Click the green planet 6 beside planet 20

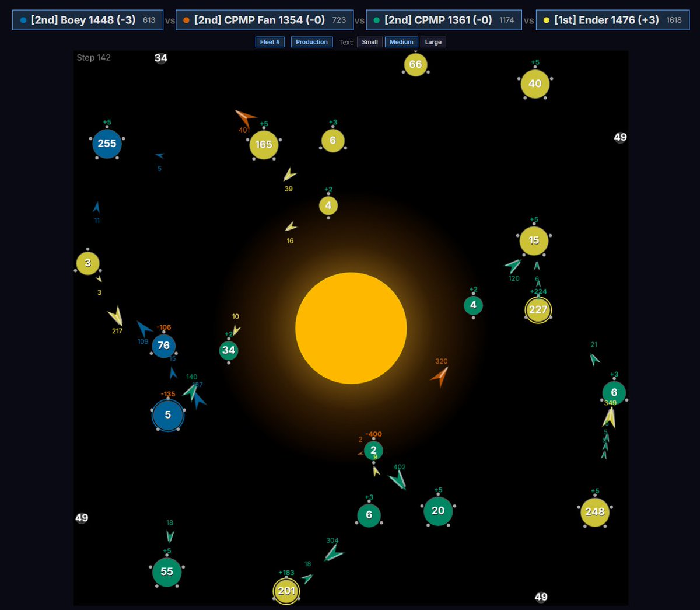coord(369,515)
